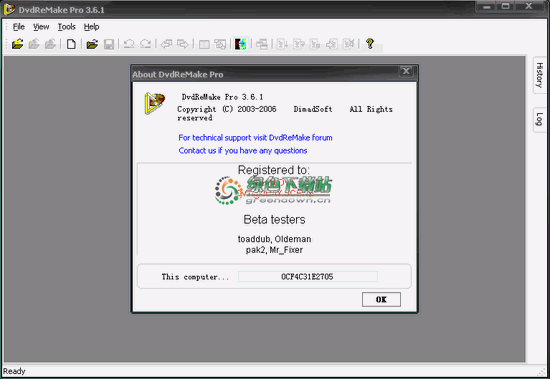Toggle the highlighted colorful toolbar icon
This screenshot has height=379, width=550.
coord(241,44)
